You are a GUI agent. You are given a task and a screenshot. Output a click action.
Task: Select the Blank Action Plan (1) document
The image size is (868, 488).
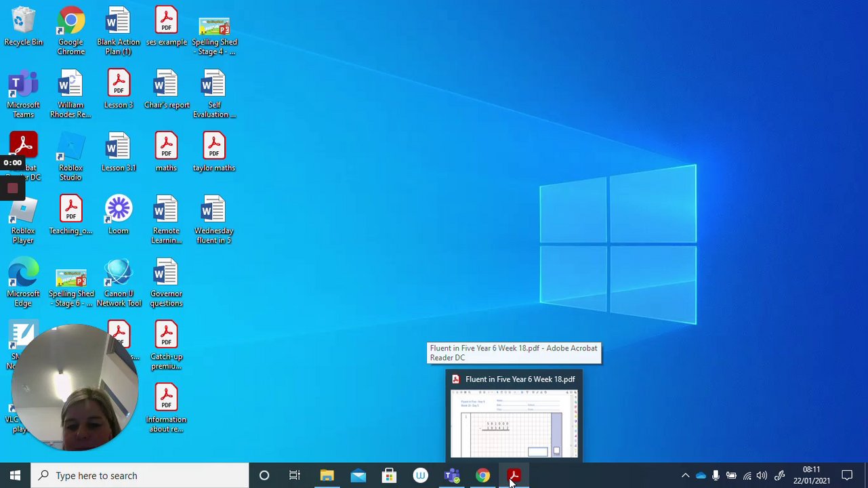[119, 31]
